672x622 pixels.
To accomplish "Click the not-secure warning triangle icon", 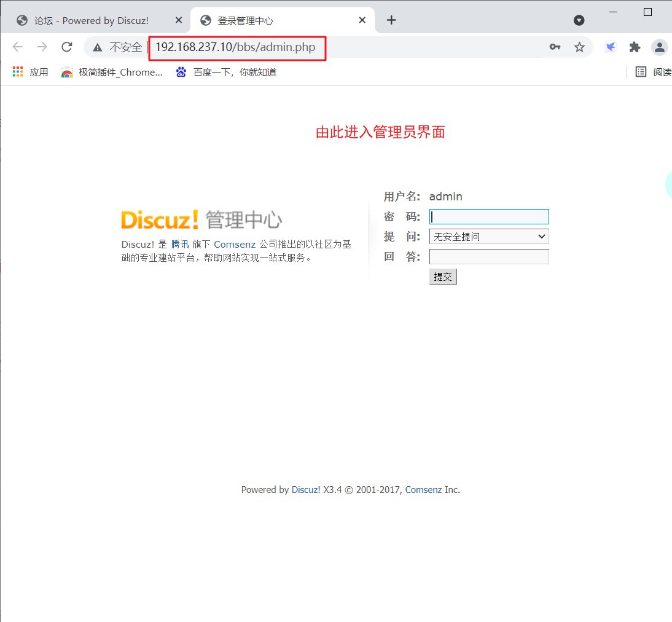I will coord(98,47).
